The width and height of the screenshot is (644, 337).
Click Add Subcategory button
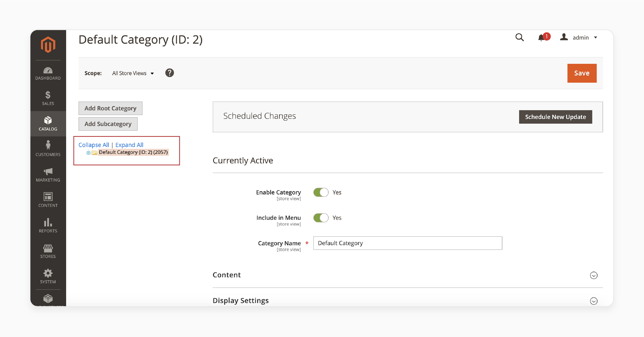pyautogui.click(x=108, y=124)
